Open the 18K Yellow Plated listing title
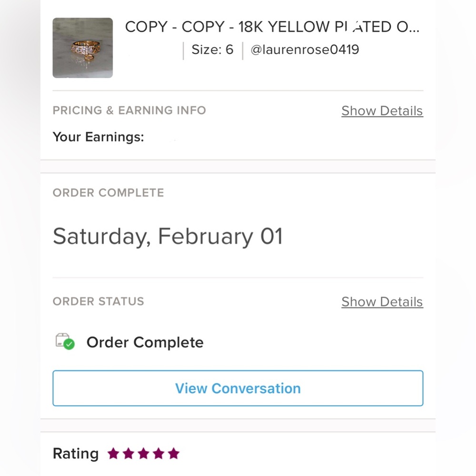 [272, 27]
